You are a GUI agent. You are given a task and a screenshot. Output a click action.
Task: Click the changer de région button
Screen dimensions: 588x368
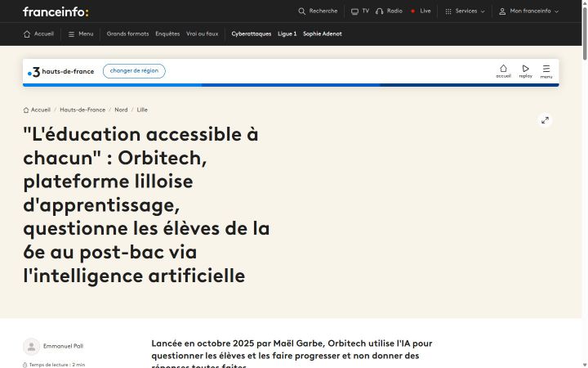point(134,71)
